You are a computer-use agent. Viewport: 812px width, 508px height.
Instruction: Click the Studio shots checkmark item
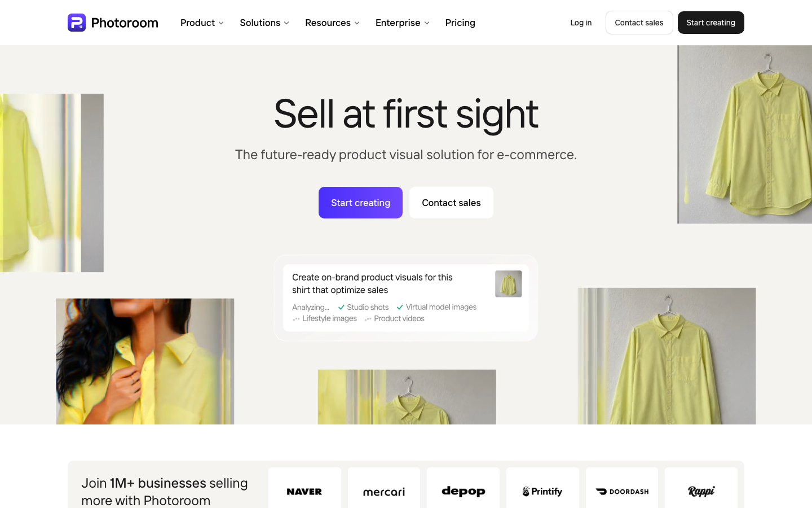tap(363, 307)
